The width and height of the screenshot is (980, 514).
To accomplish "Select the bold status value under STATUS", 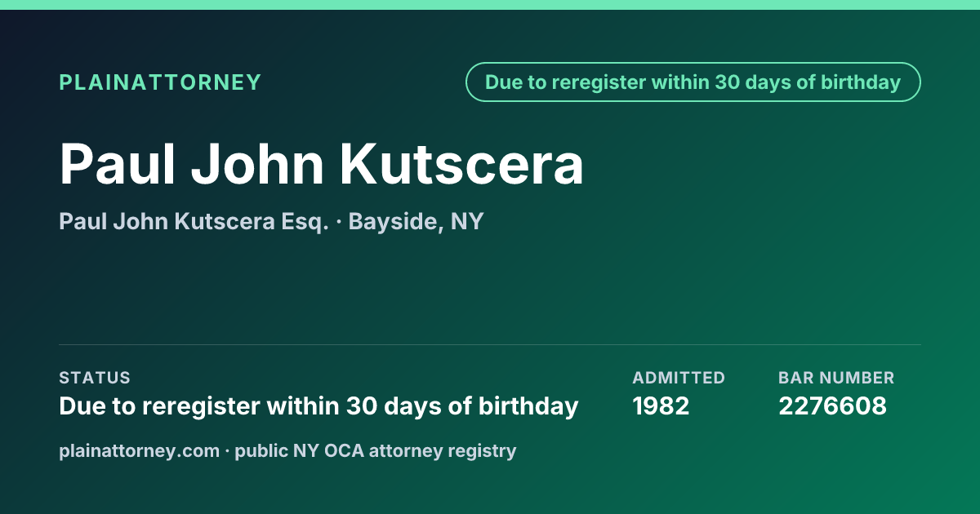I will click(319, 405).
